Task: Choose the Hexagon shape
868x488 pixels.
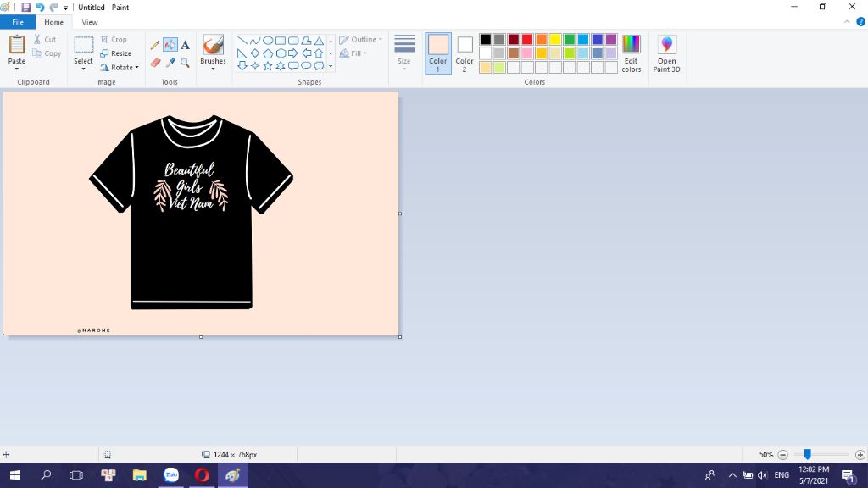Action: click(280, 53)
